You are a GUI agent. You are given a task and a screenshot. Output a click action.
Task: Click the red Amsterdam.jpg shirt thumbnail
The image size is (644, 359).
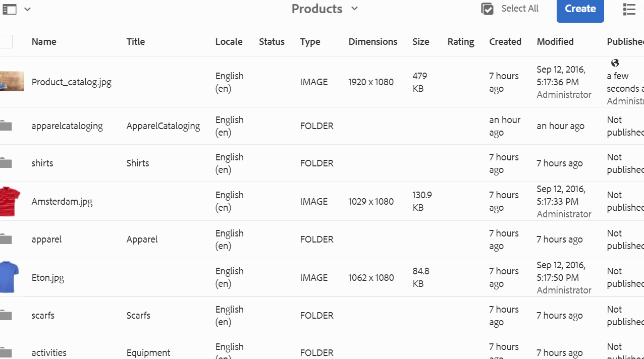point(10,201)
